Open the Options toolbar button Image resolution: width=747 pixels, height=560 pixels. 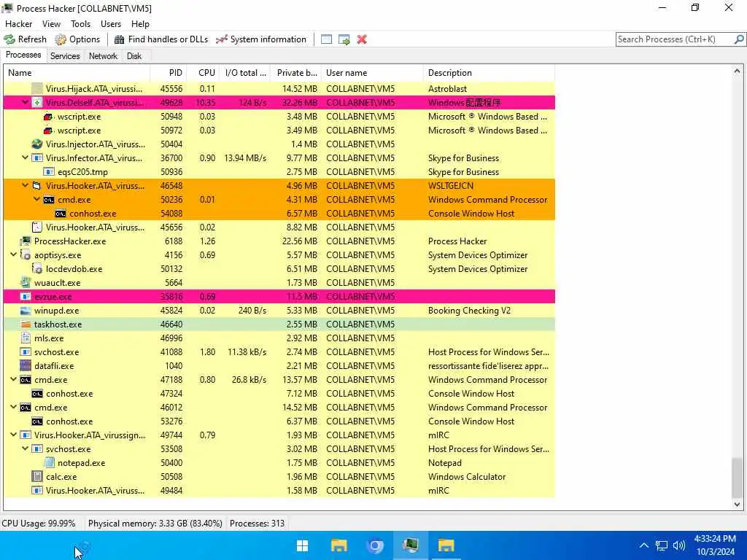tap(77, 39)
